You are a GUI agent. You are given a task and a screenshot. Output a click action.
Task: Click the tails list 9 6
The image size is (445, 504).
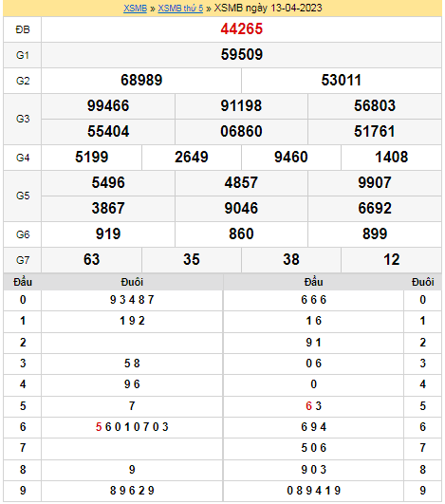132,384
